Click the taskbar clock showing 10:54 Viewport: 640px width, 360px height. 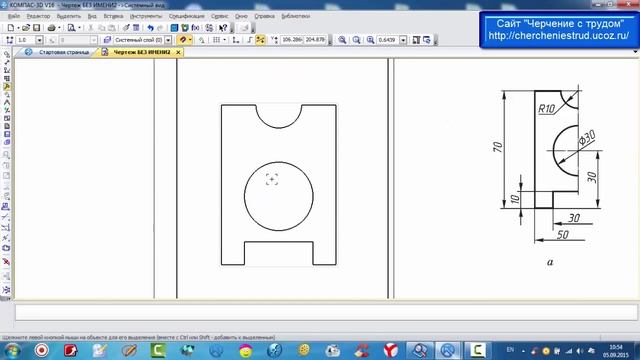616,351
